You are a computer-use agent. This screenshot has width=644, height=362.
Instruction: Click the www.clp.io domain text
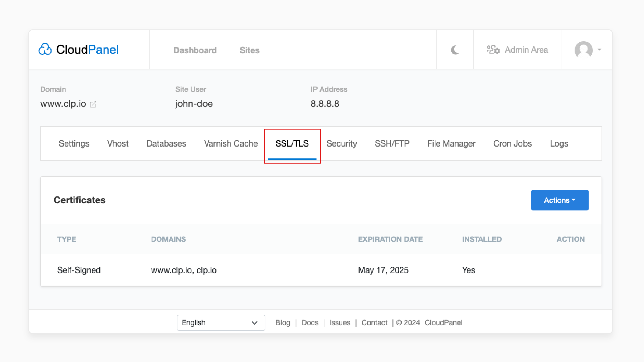pos(63,104)
